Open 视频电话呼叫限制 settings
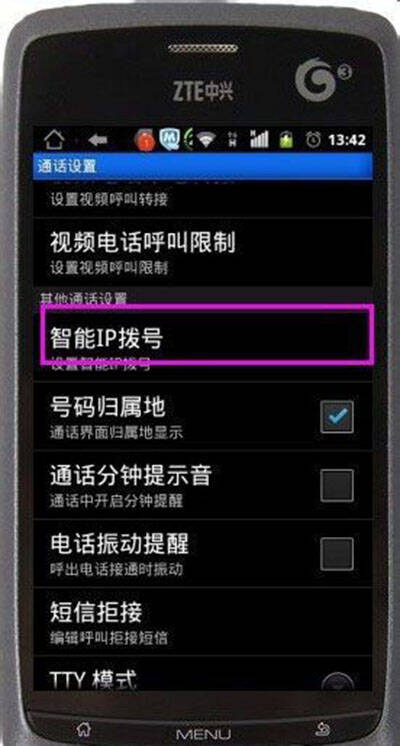This screenshot has height=746, width=400. (202, 252)
